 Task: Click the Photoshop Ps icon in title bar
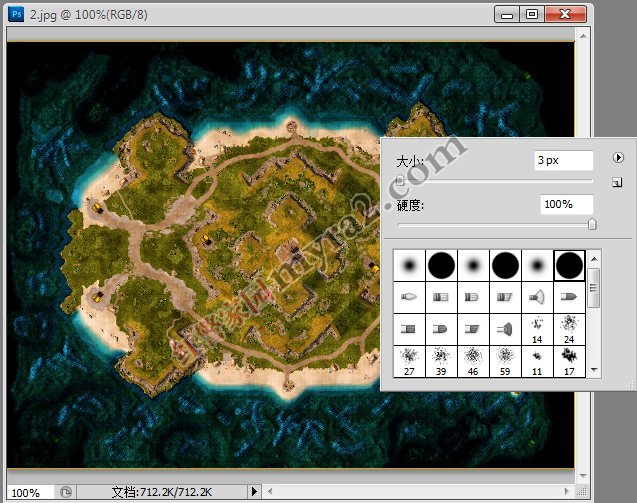click(x=16, y=14)
